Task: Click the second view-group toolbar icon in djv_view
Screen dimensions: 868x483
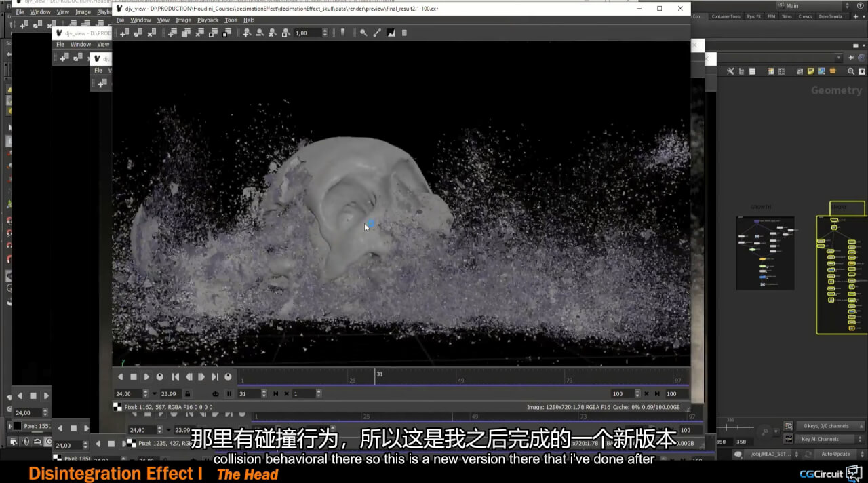Action: coord(185,33)
